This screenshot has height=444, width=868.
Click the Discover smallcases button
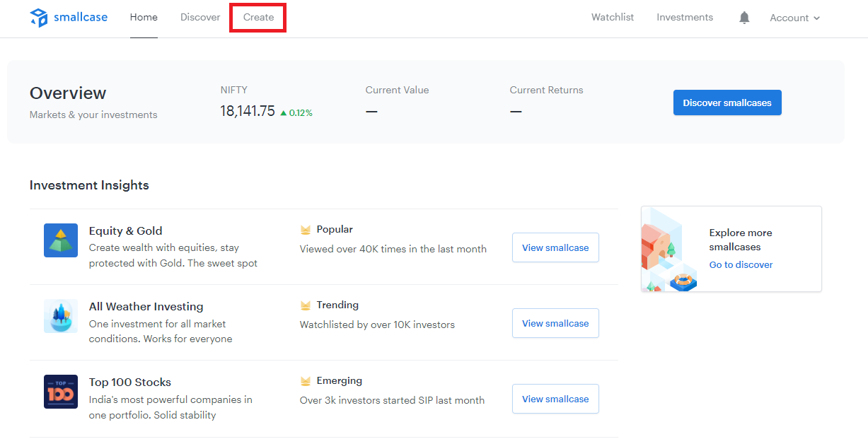[x=727, y=103]
